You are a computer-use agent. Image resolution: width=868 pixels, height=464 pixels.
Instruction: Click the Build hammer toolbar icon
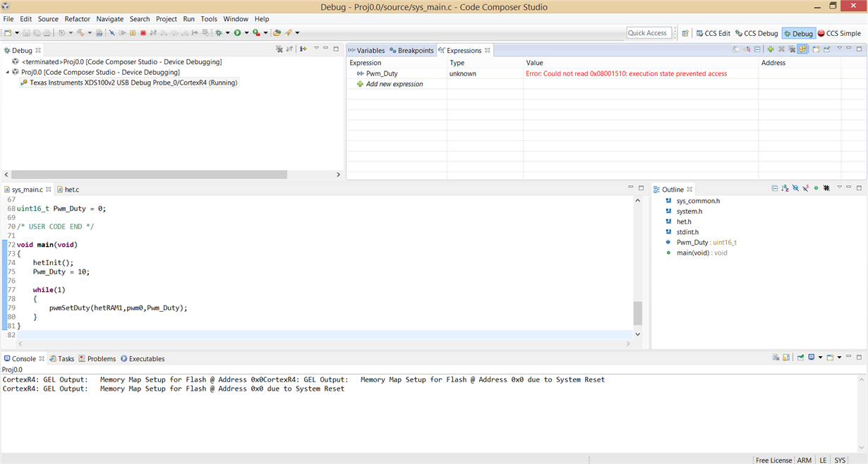(80, 32)
